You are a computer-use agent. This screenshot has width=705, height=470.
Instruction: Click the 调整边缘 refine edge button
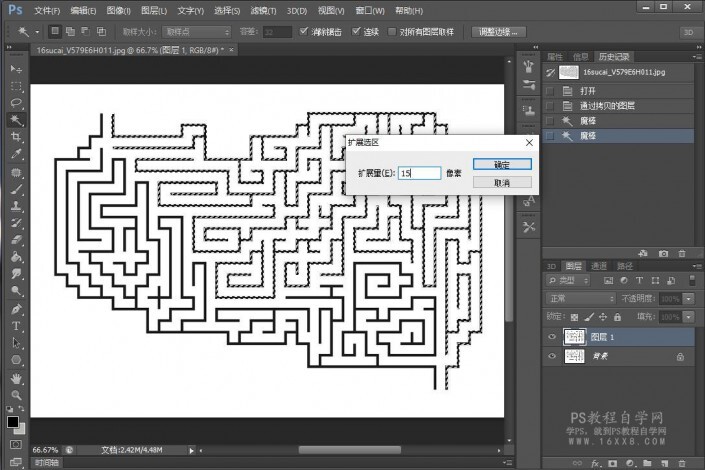[x=500, y=31]
